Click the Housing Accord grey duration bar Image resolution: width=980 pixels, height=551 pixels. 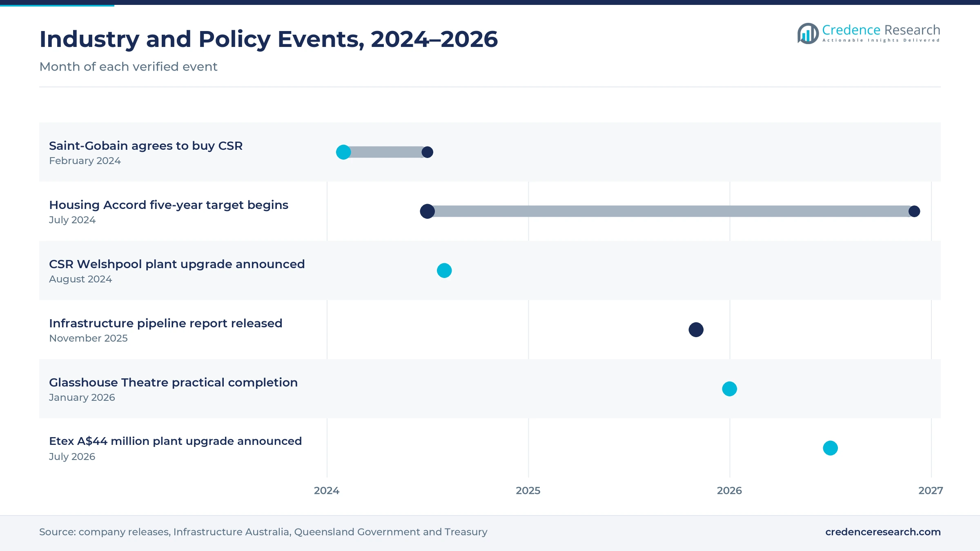tap(670, 211)
